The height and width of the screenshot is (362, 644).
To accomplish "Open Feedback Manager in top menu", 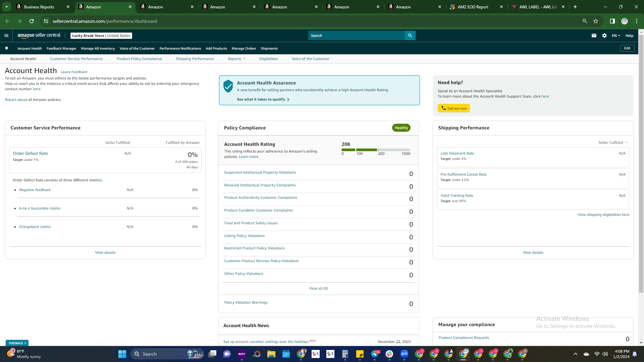I will tap(61, 48).
